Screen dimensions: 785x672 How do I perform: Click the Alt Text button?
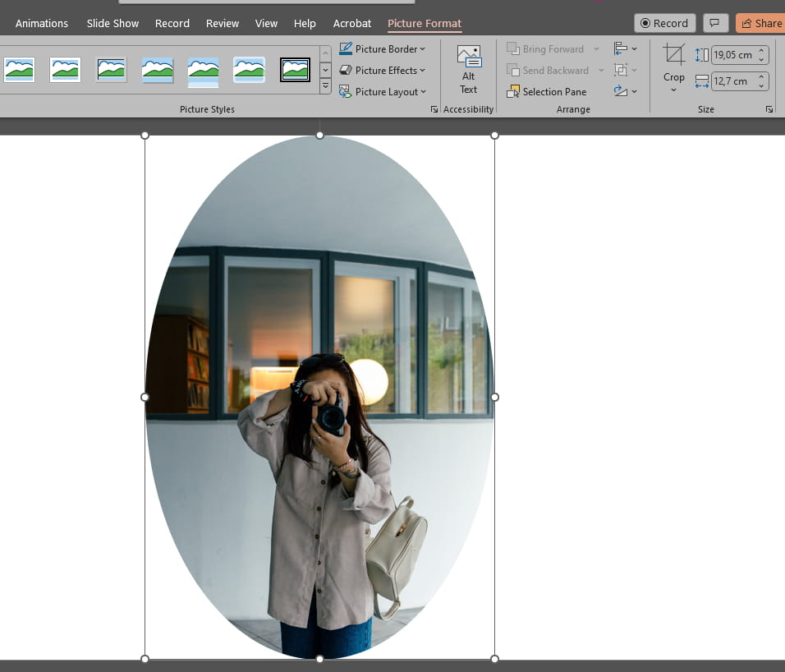tap(469, 70)
